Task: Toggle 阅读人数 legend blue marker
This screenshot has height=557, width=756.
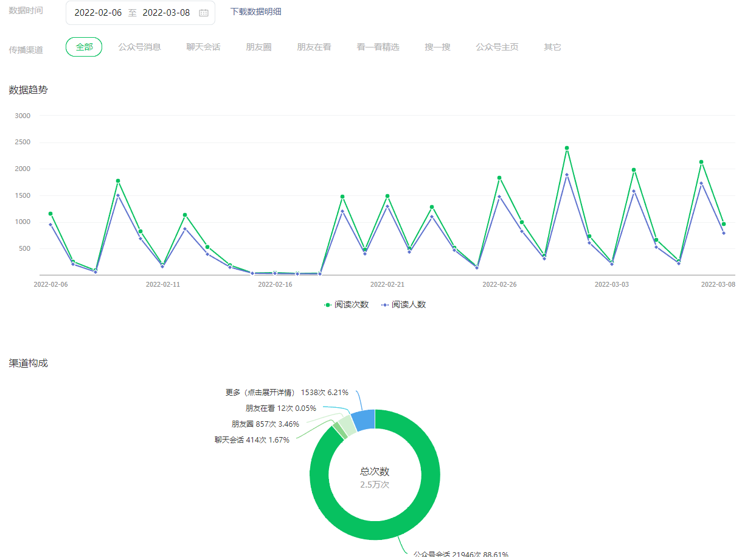Action: click(384, 305)
